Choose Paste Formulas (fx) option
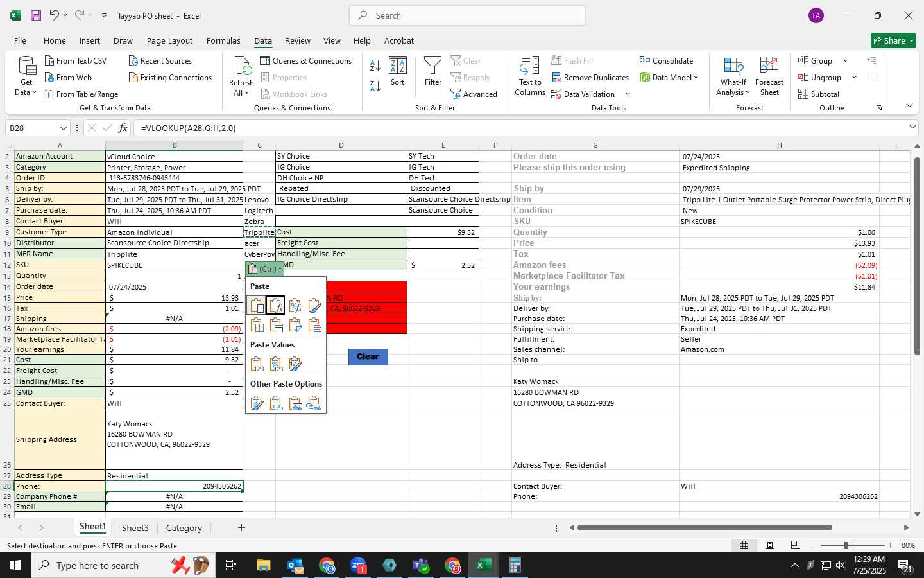The height and width of the screenshot is (578, 924). click(x=276, y=306)
